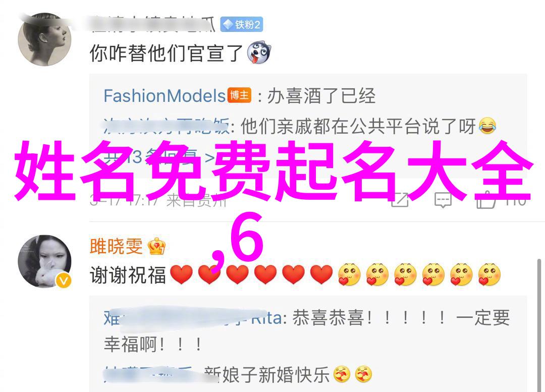Click the 铁粉2 fan badge

pyautogui.click(x=242, y=24)
